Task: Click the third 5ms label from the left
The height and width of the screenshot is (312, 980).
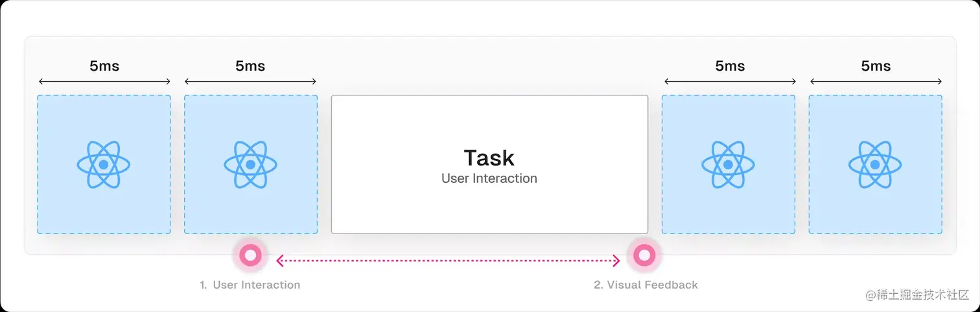Action: click(730, 66)
